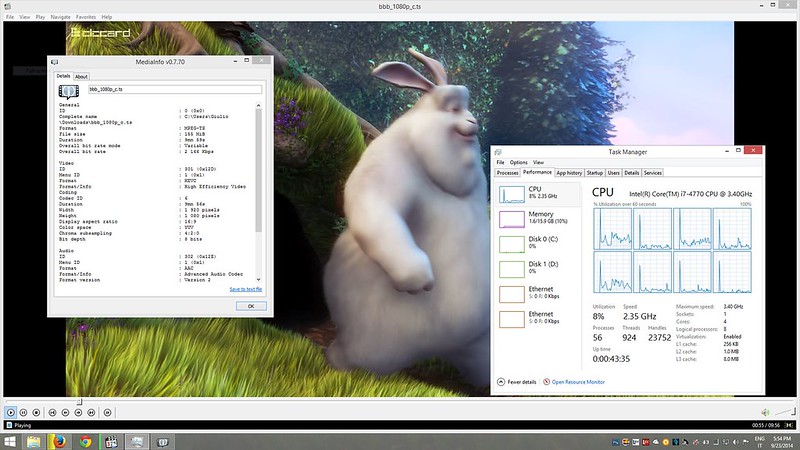Click the up time value 0:00:43:35
This screenshot has height=450, width=800.
611,359
